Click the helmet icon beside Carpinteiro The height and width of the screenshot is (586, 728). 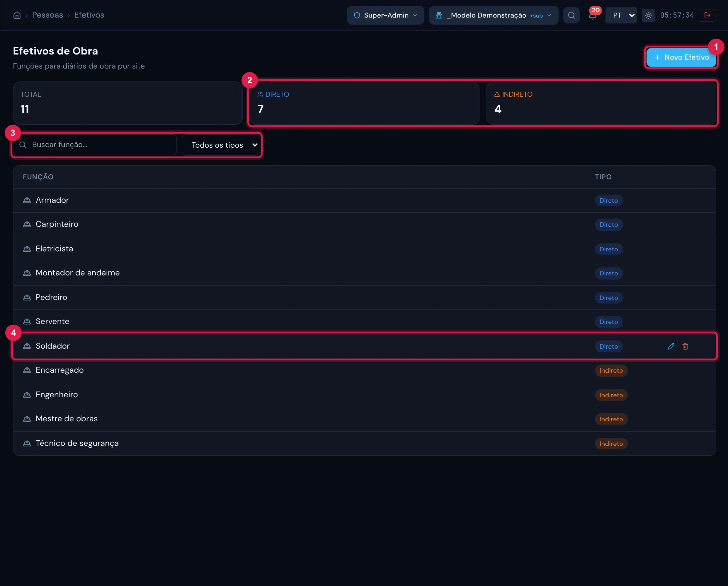(27, 224)
